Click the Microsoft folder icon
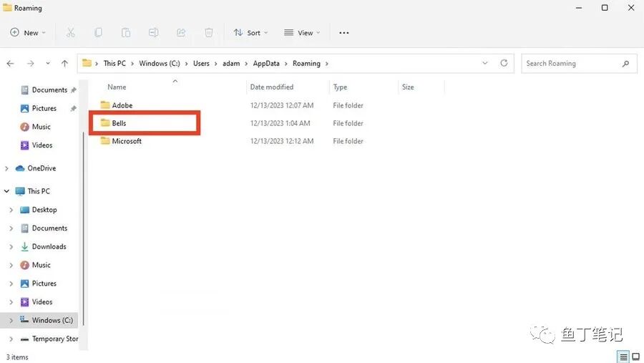Screen dimensions: 644x363 (105, 140)
